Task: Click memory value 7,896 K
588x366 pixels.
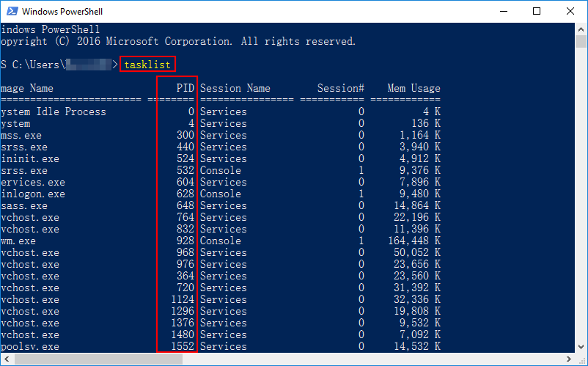Action: pyautogui.click(x=420, y=182)
